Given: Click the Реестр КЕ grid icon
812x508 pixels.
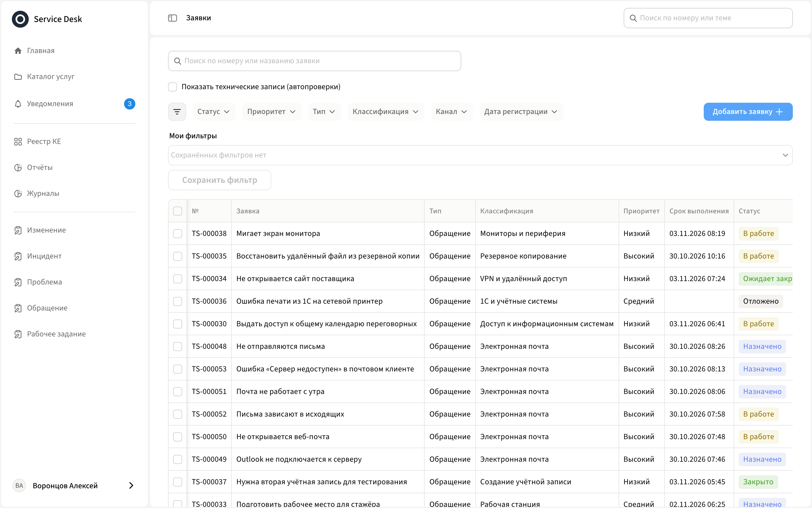Looking at the screenshot, I should pyautogui.click(x=18, y=141).
